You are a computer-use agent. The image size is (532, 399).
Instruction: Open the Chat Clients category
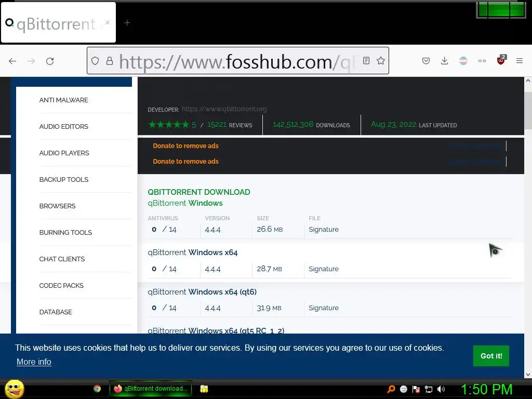[x=62, y=259]
